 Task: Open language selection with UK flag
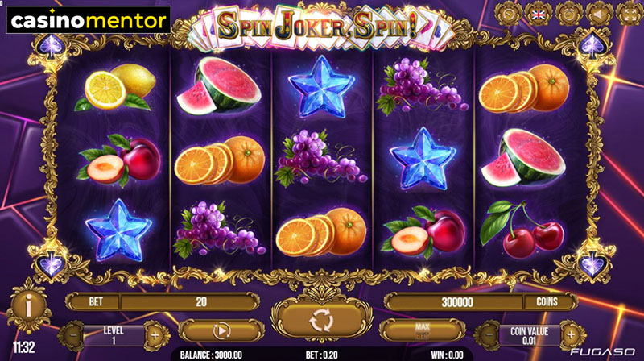[x=539, y=15]
